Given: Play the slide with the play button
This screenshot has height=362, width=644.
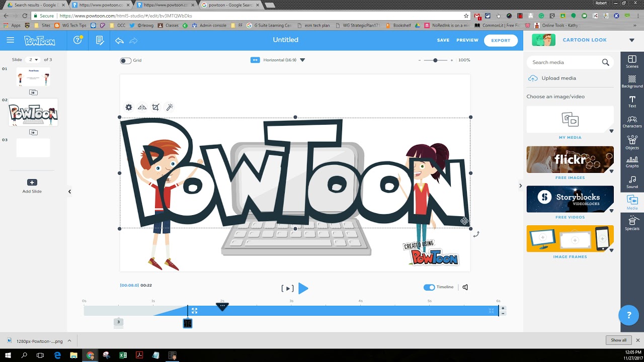Looking at the screenshot, I should coord(303,288).
